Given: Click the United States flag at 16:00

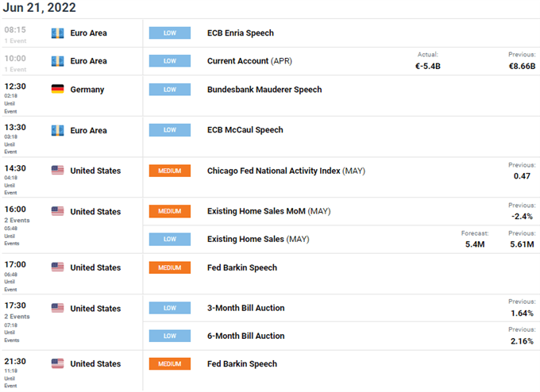Looking at the screenshot, I should pos(57,211).
